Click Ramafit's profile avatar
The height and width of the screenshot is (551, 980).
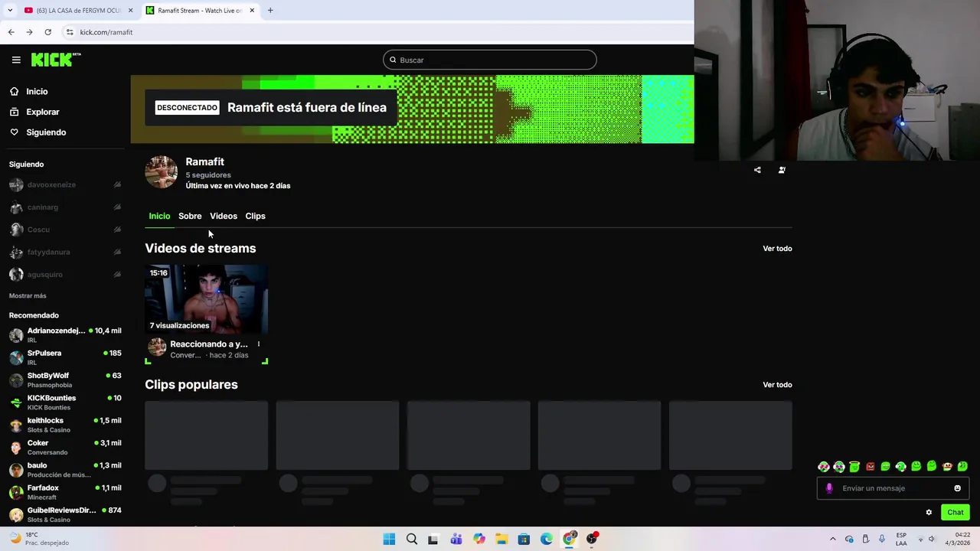(162, 172)
